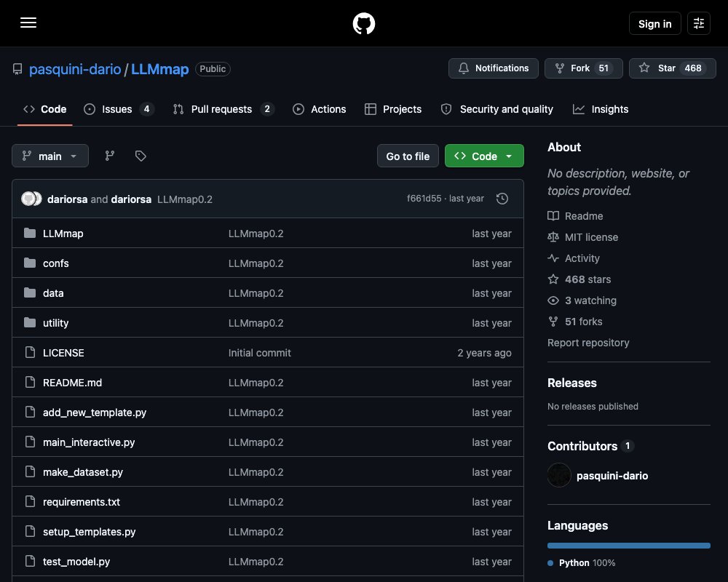Click the Python language bar
Viewport: 728px width, 582px height.
[x=629, y=546]
